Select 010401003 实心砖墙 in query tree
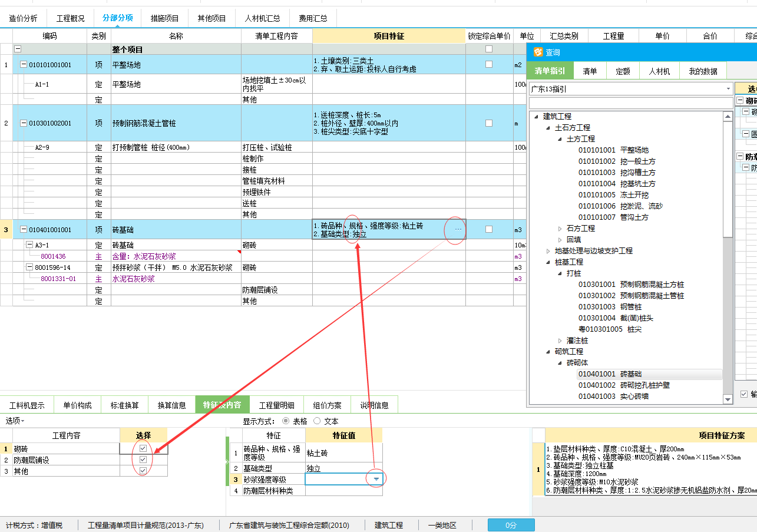757x532 pixels. click(x=613, y=396)
